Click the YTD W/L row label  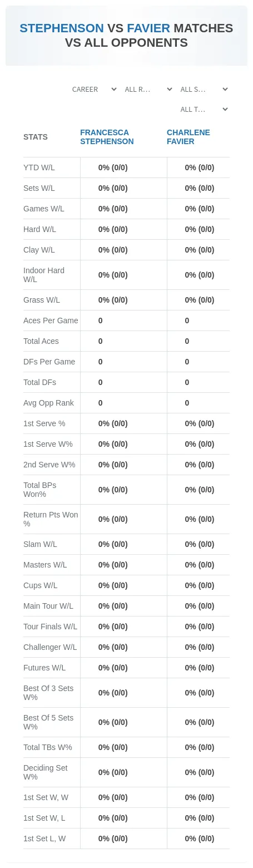click(x=39, y=167)
